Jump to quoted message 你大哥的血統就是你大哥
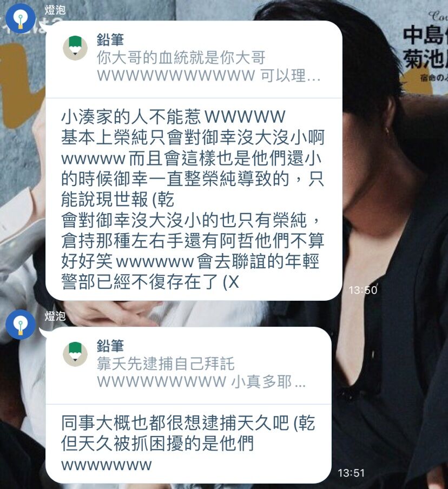Viewport: 448px width, 489px height. click(x=181, y=57)
